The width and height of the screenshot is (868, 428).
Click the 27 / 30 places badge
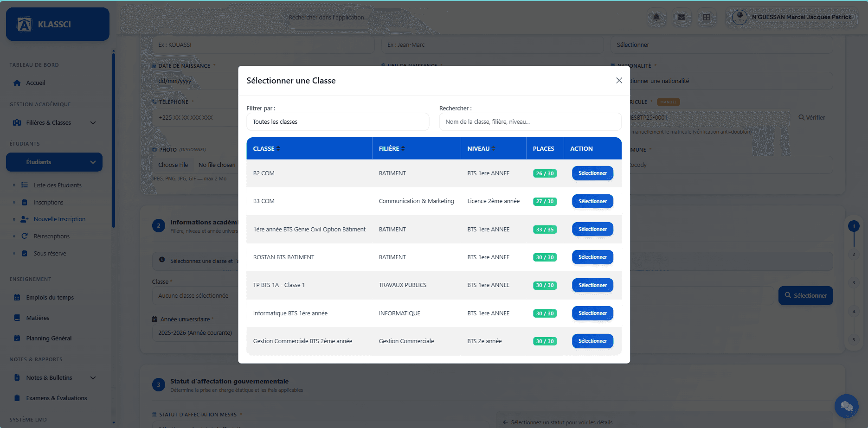[545, 201]
